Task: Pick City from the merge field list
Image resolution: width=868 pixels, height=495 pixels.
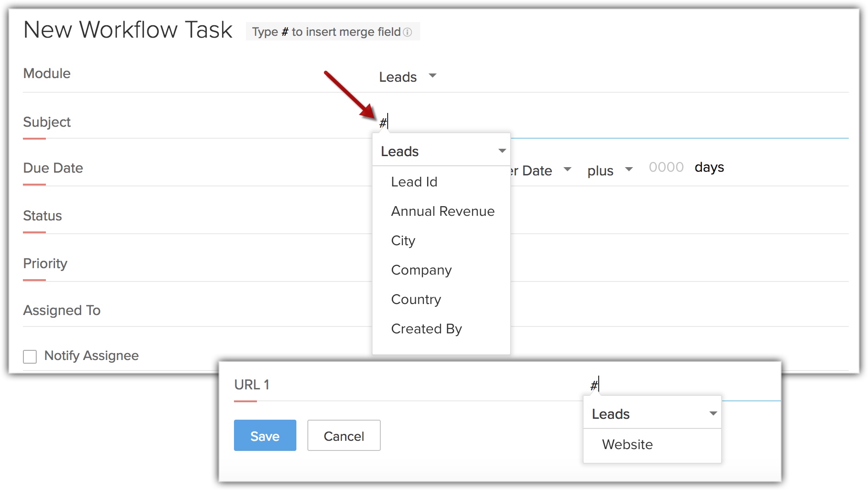Action: coord(403,241)
